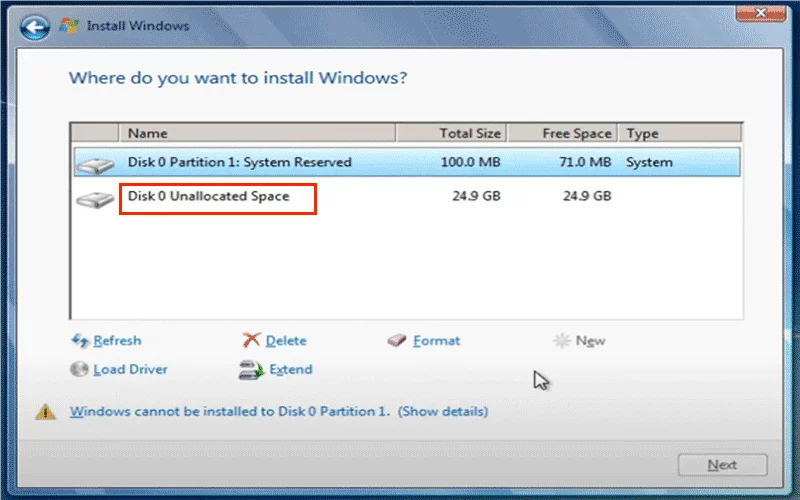Click the Refresh arrows icon

80,340
